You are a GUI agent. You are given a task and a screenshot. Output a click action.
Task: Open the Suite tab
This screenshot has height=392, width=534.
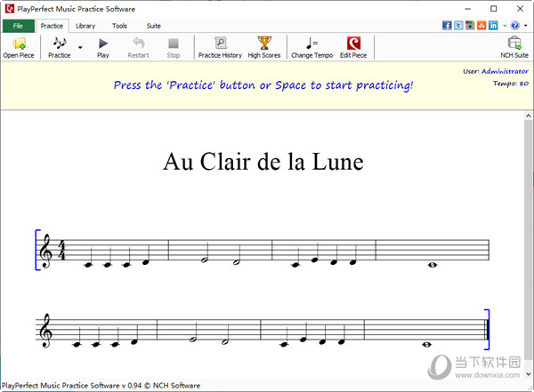point(154,26)
